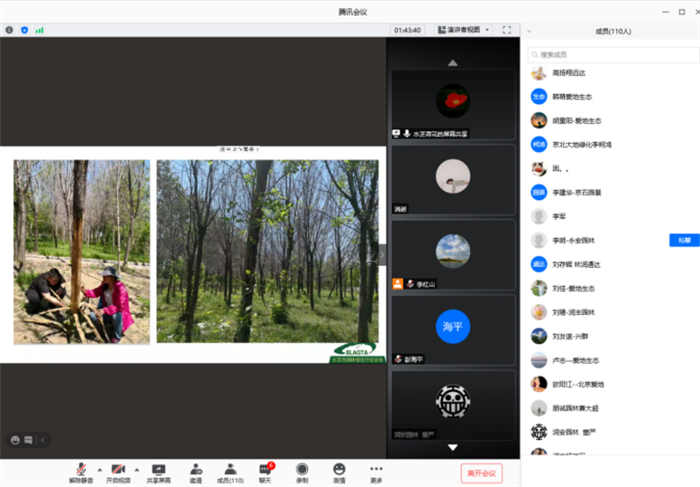The image size is (700, 487).
Task: Start recording with the Record icon
Action: click(x=302, y=470)
